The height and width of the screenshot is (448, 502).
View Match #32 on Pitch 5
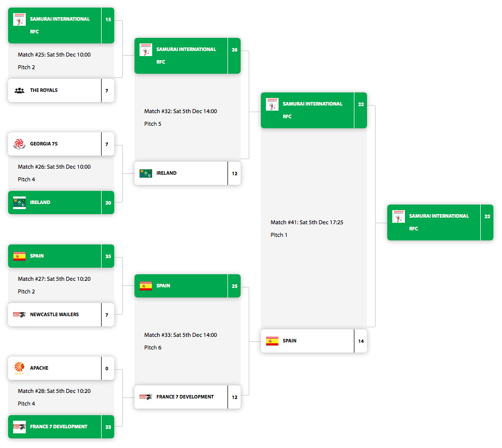tap(180, 112)
